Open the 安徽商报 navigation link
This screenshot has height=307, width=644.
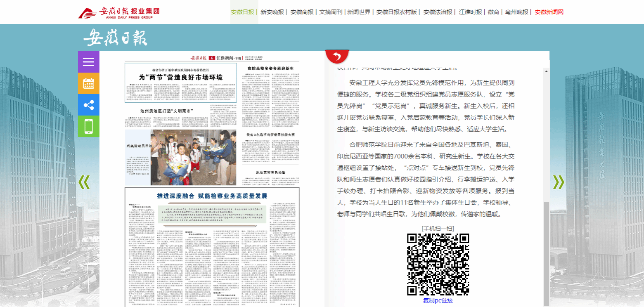[302, 12]
